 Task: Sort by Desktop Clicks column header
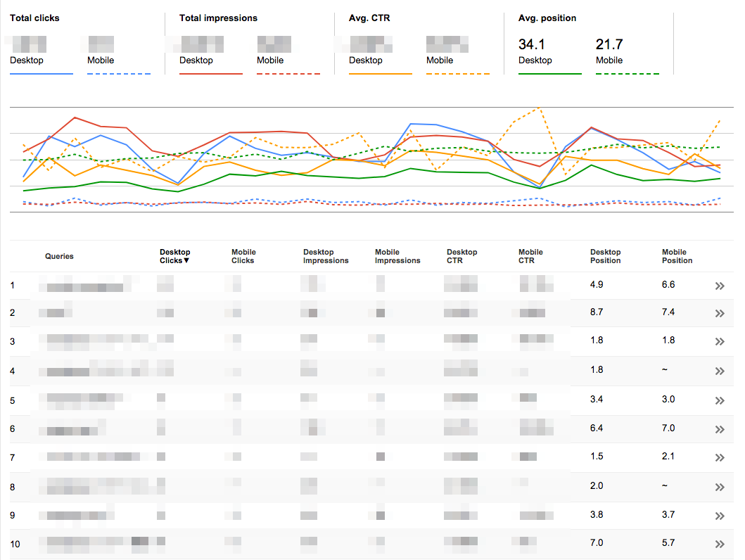pyautogui.click(x=175, y=256)
